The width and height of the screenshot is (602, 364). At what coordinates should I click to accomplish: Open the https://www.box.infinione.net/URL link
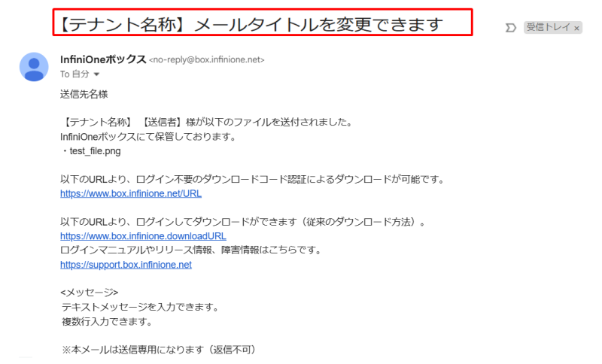[x=131, y=193]
